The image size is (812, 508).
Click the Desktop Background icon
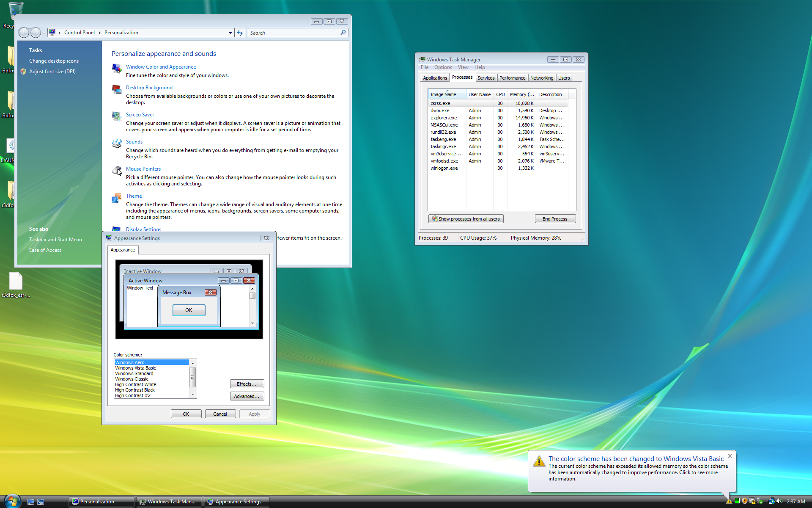point(117,89)
